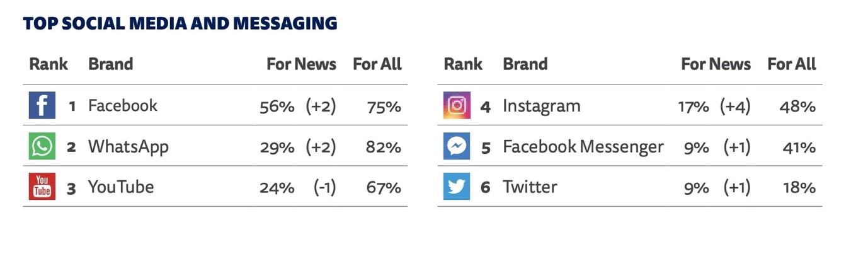Screen dimensions: 868x266
Task: Select the YouTube logo icon
Action: pyautogui.click(x=42, y=187)
